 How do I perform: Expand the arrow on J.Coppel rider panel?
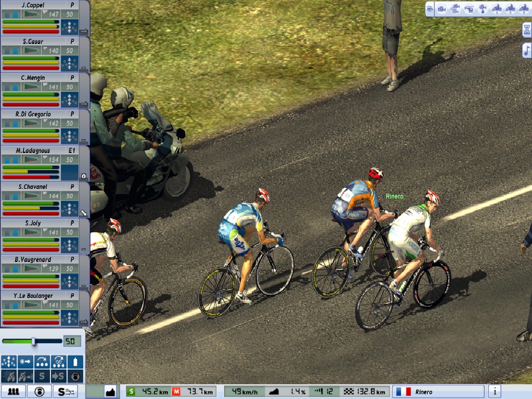pos(83,32)
